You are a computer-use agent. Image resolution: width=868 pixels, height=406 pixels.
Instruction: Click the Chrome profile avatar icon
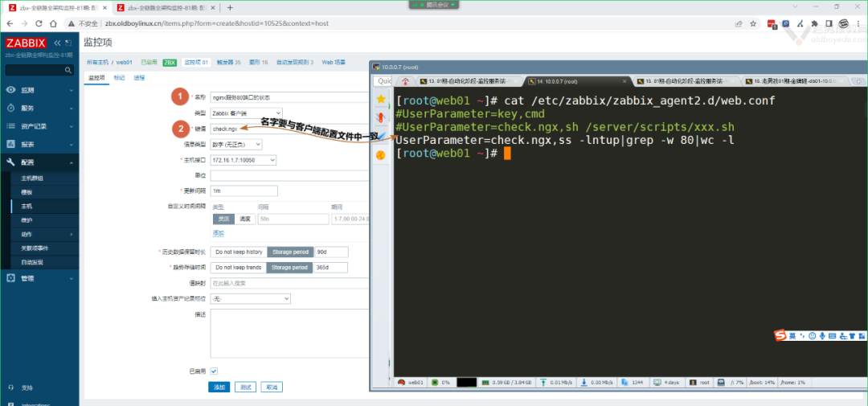click(844, 24)
